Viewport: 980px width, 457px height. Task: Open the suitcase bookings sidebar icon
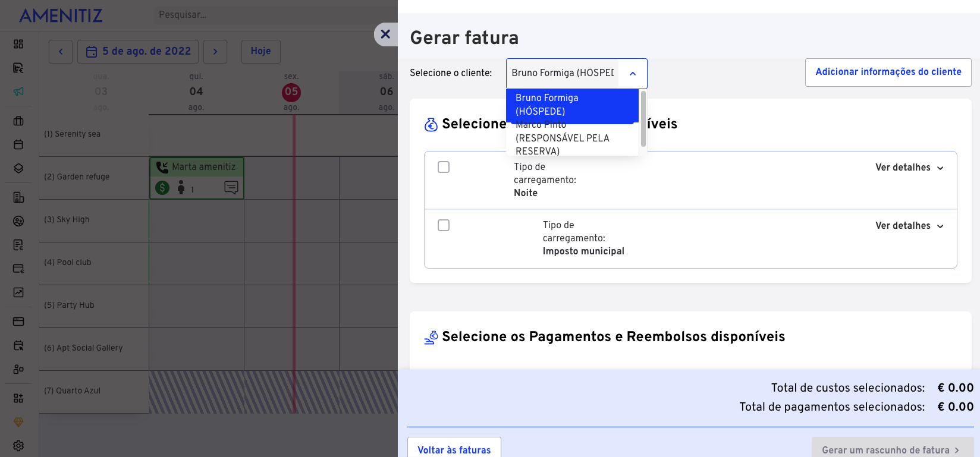(18, 121)
